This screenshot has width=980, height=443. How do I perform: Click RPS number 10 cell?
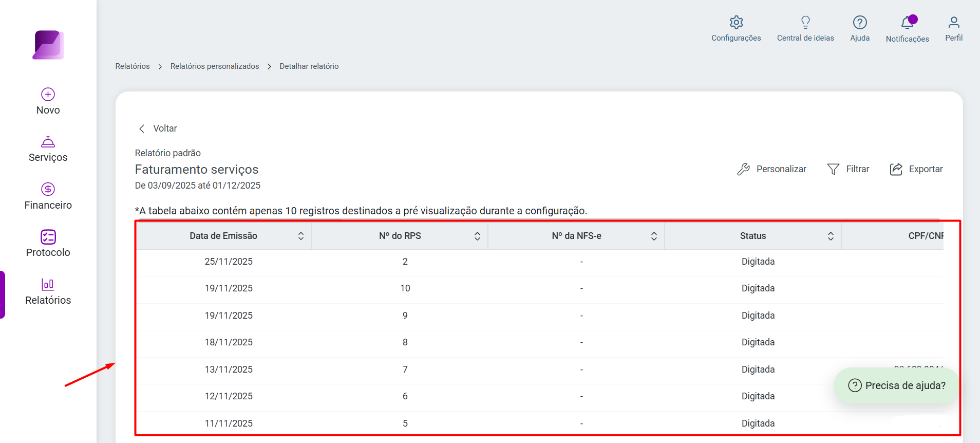click(x=405, y=288)
